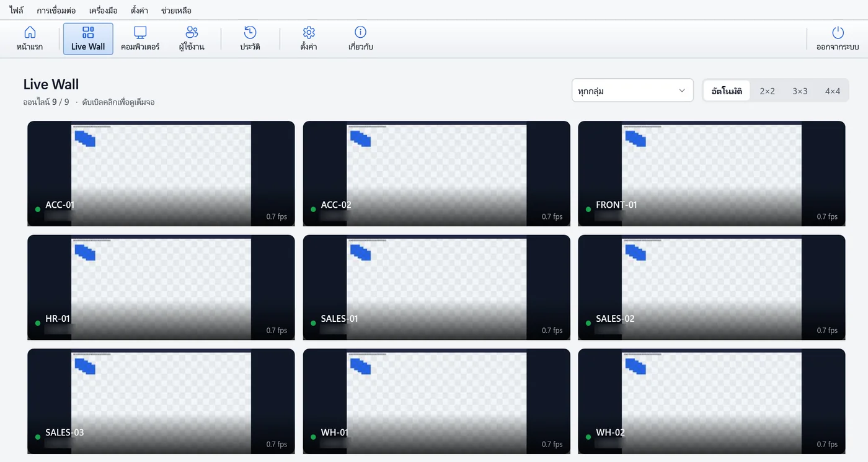Click the green online dot beside WH-02
This screenshot has width=868, height=462.
tap(588, 437)
